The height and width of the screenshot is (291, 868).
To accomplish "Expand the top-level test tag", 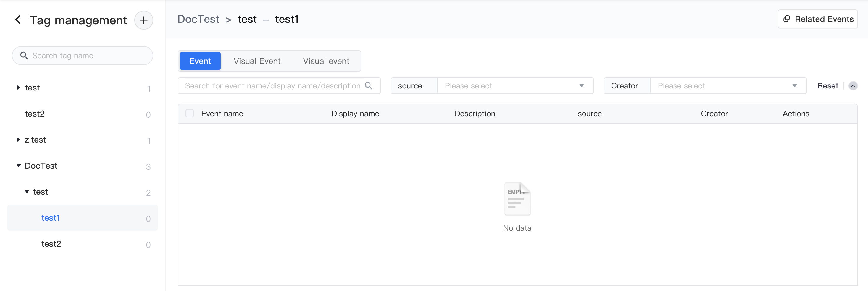I will coord(19,88).
